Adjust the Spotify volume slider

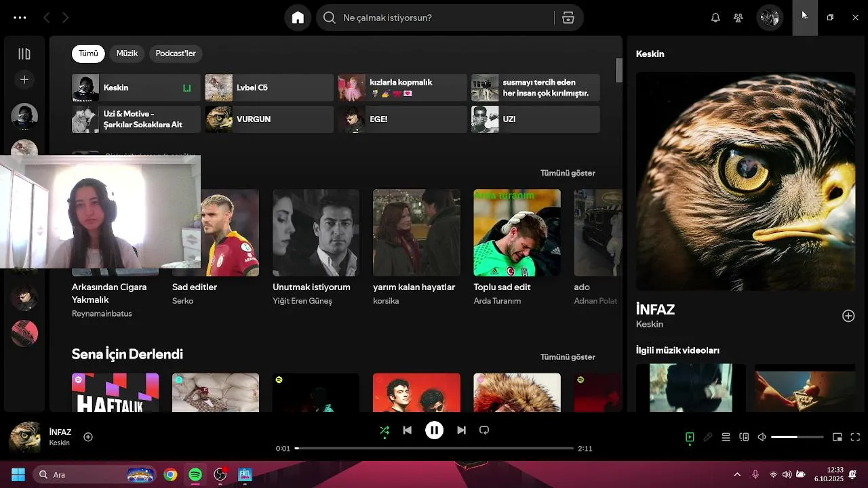(797, 437)
